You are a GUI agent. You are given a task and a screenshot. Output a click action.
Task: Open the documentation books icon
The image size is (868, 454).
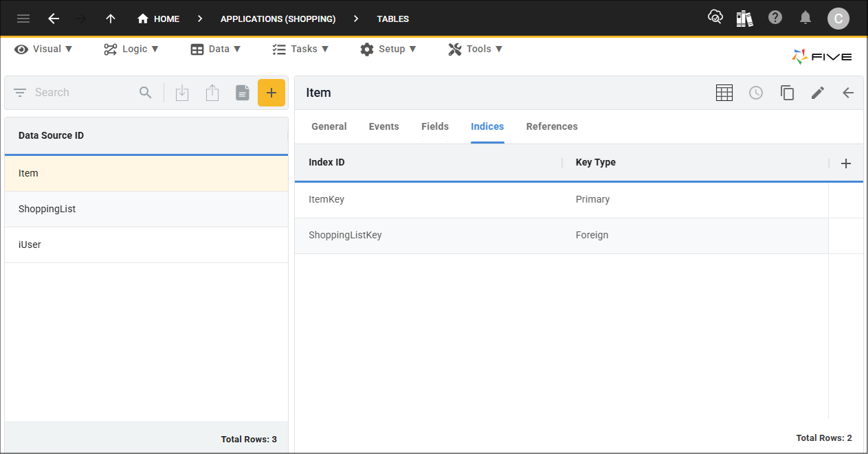744,19
